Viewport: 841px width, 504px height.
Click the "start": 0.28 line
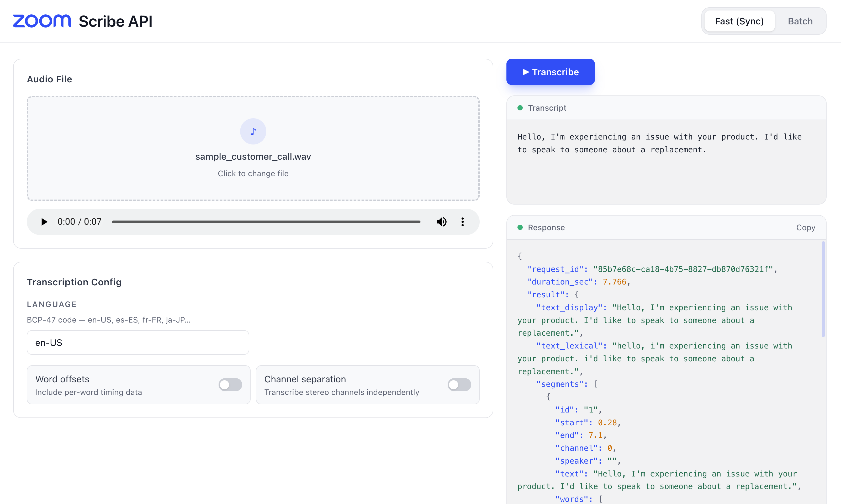pyautogui.click(x=588, y=422)
